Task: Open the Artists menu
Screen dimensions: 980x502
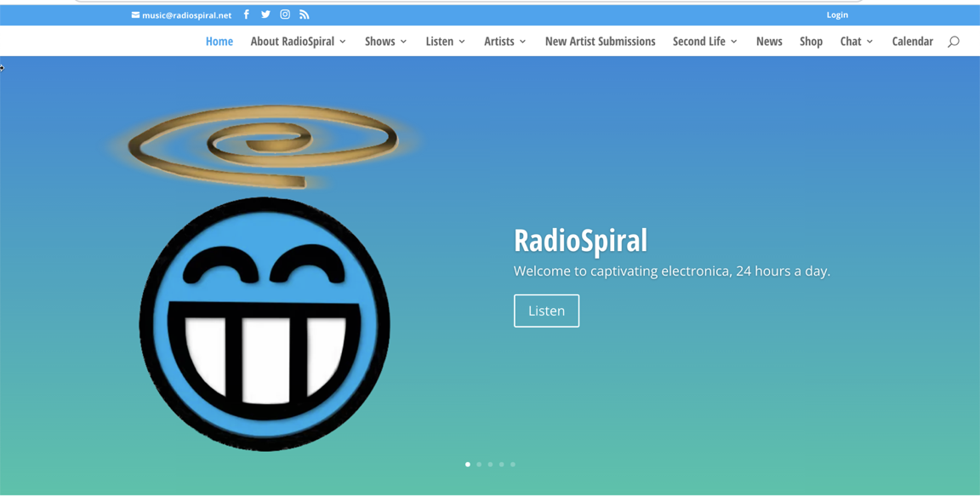Action: click(499, 41)
